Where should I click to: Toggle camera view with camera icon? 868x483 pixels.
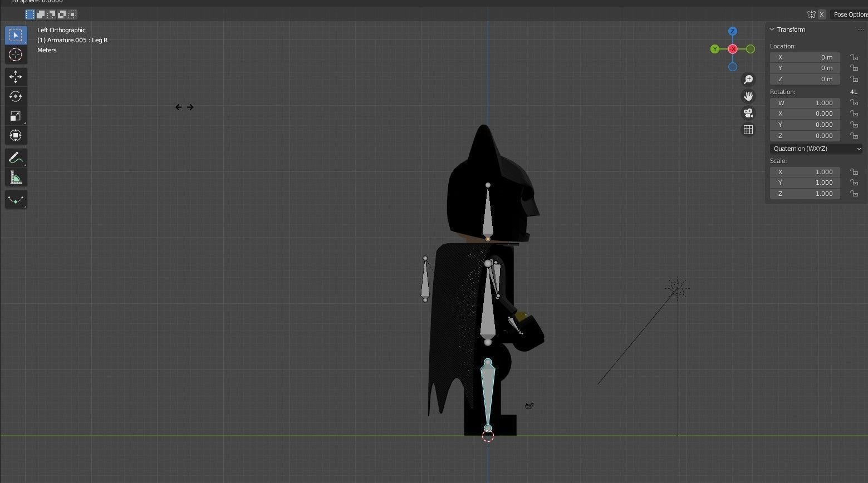[748, 113]
